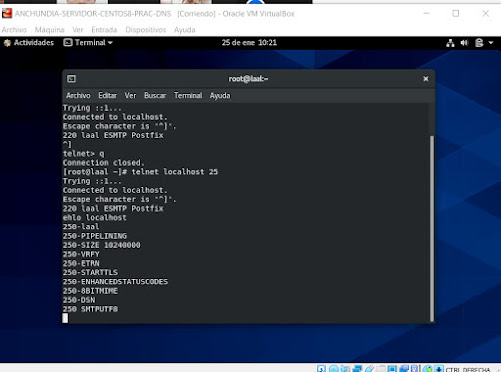501x372 pixels.
Task: Open terminal Editar menu
Action: (107, 96)
